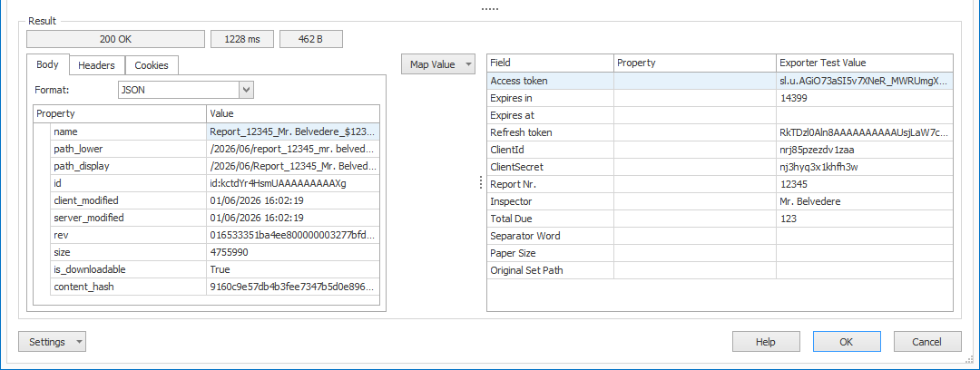Screen dimensions: 980x370
Task: Click the test value nrj85pzezdv1zaa
Action: [816, 150]
